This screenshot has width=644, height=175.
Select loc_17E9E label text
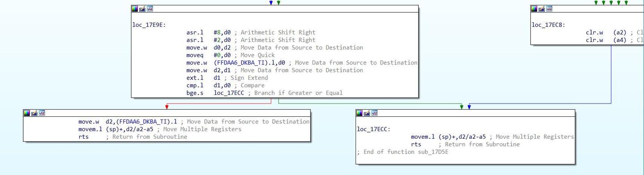coord(148,25)
